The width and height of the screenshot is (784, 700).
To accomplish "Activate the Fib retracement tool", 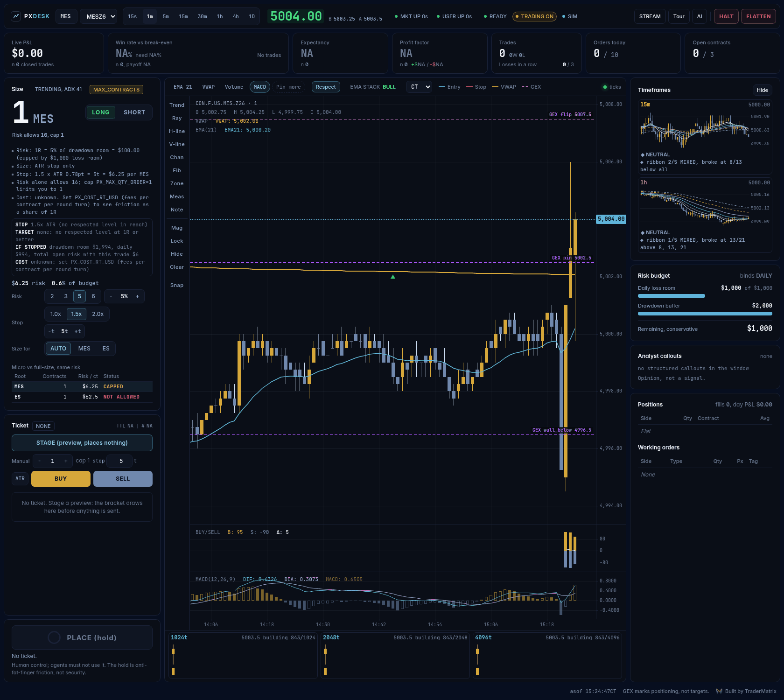I will pyautogui.click(x=177, y=170).
